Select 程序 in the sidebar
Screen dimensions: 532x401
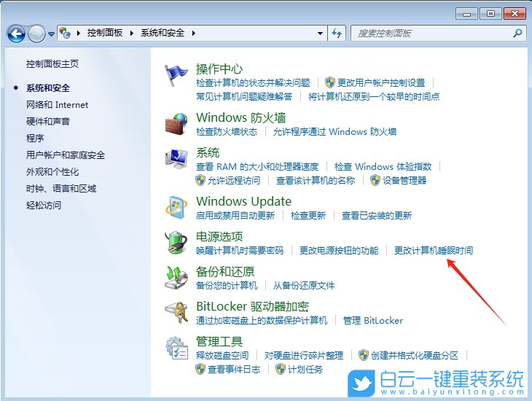(x=35, y=139)
